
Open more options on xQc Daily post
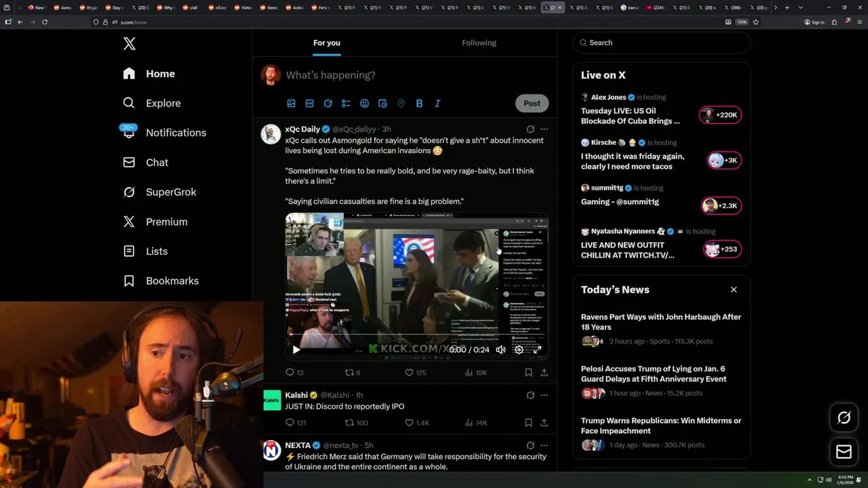544,129
